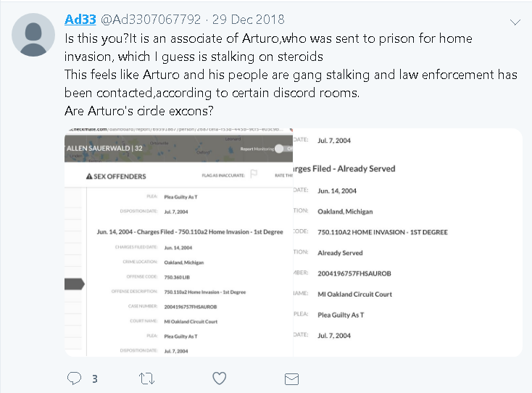
Task: Click the Jun. 14, 2004 Home Invasion entry
Action: point(190,231)
